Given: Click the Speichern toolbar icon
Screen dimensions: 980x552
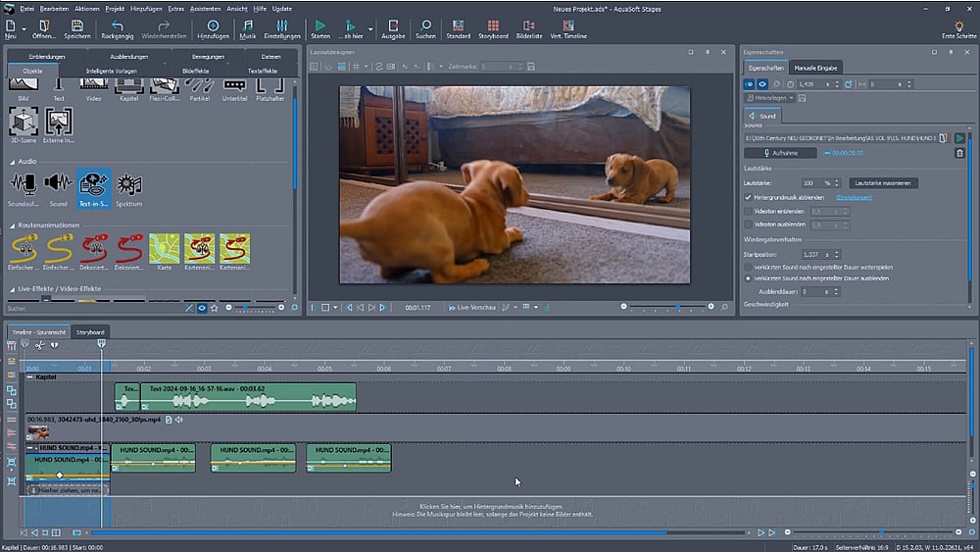Looking at the screenshot, I should click(x=77, y=26).
